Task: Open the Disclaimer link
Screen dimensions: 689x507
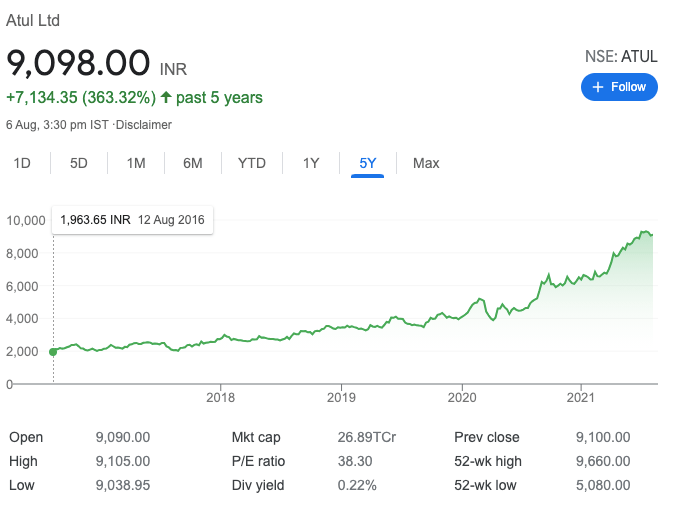Action: pyautogui.click(x=144, y=125)
